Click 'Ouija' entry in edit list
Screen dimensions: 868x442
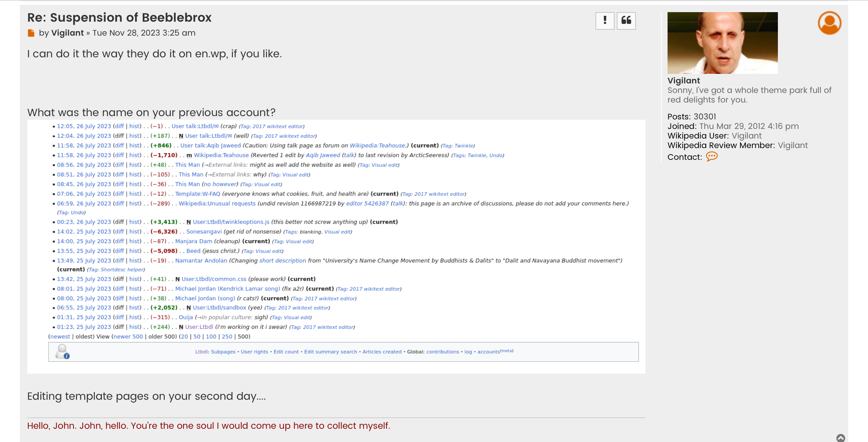(x=186, y=317)
